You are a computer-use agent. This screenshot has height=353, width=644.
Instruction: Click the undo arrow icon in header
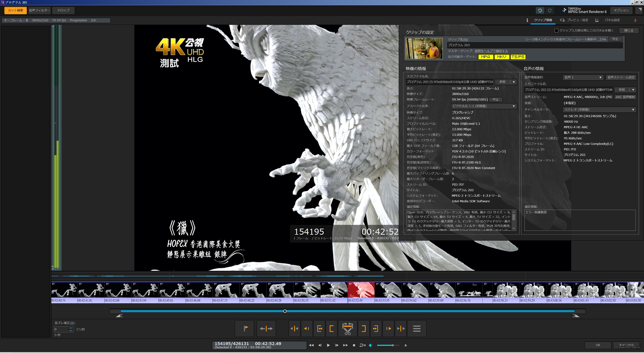pos(540,11)
